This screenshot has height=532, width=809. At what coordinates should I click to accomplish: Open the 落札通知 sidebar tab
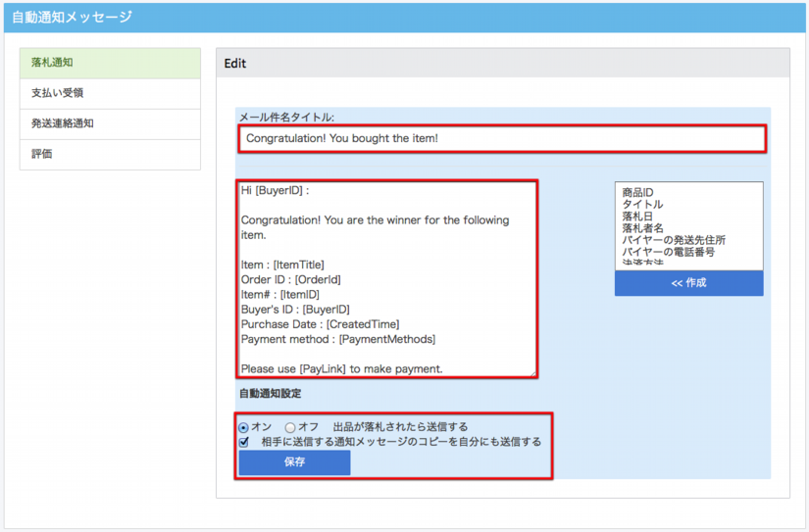point(110,63)
